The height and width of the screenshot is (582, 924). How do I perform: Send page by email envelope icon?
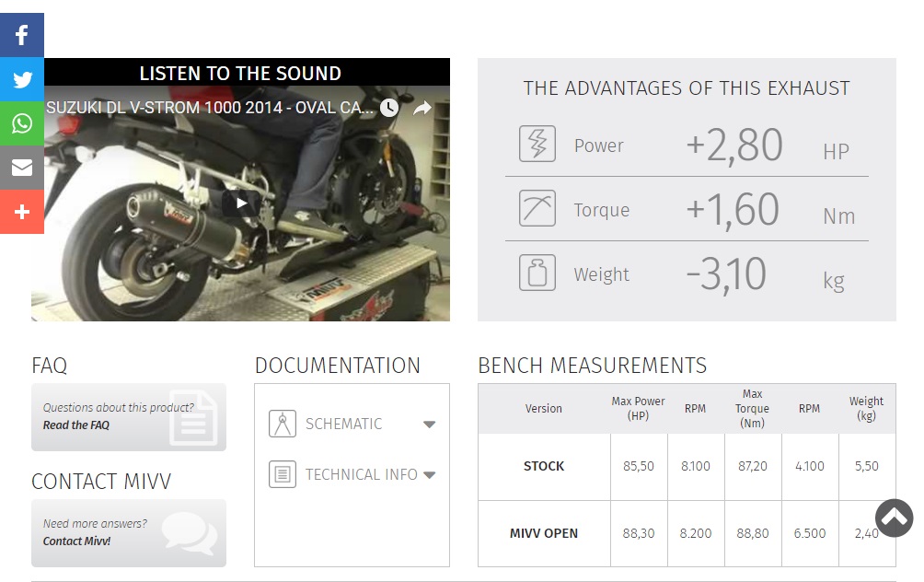(x=22, y=168)
